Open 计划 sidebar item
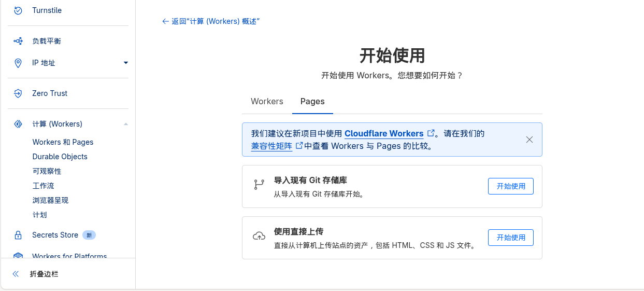The width and height of the screenshot is (644, 291). click(39, 215)
